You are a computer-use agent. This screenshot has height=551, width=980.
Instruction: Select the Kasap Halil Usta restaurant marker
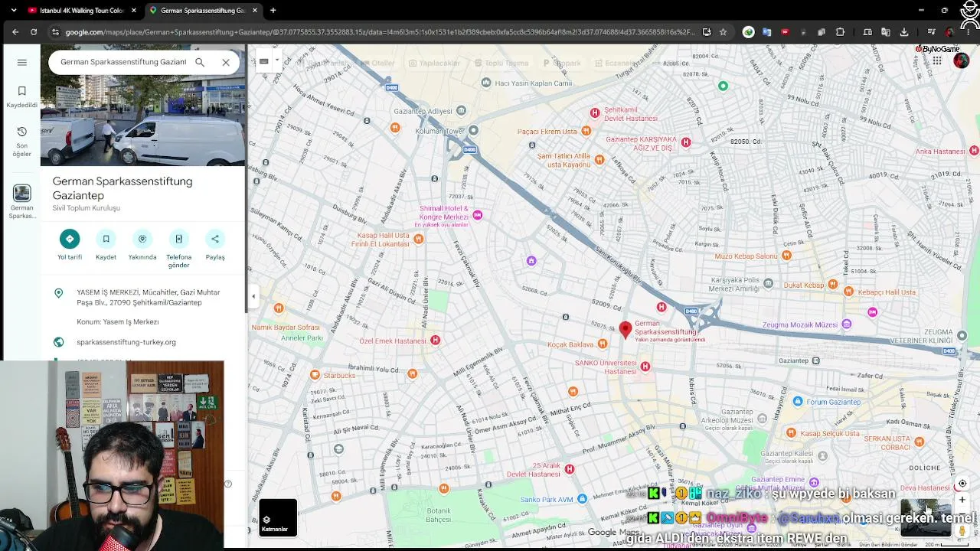(418, 239)
